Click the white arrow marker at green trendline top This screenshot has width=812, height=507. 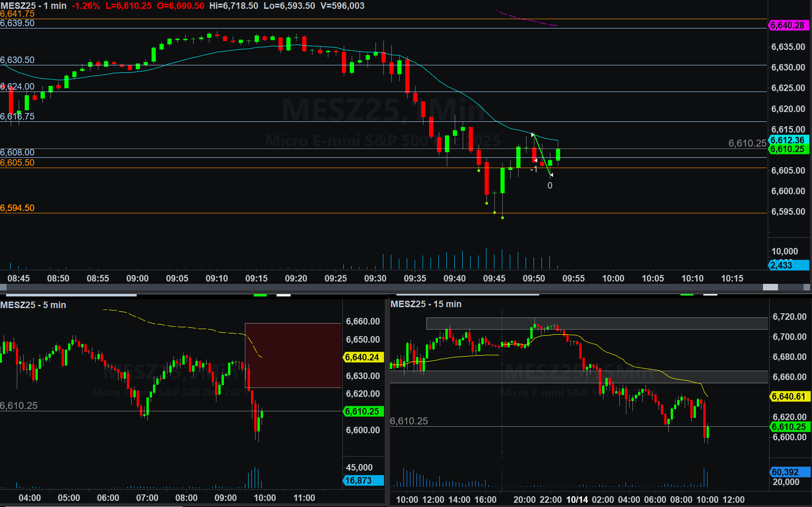tap(533, 135)
